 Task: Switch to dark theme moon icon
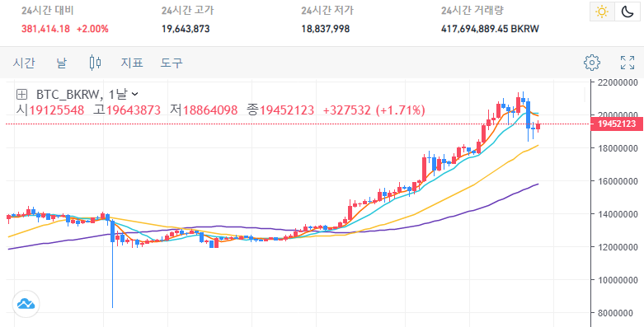pos(628,12)
